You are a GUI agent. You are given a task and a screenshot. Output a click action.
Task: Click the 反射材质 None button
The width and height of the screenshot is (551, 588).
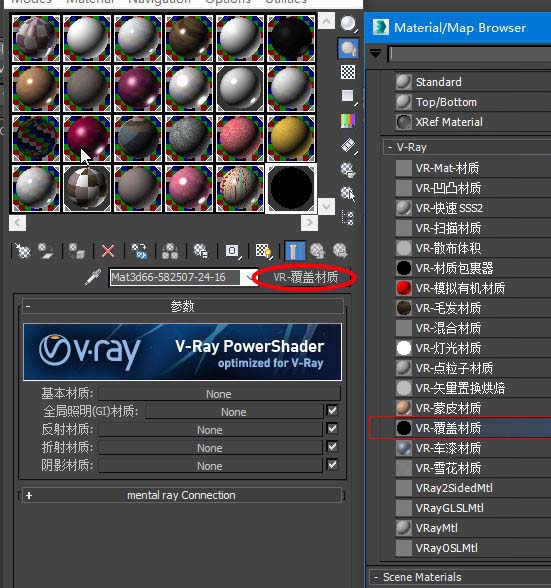point(210,430)
